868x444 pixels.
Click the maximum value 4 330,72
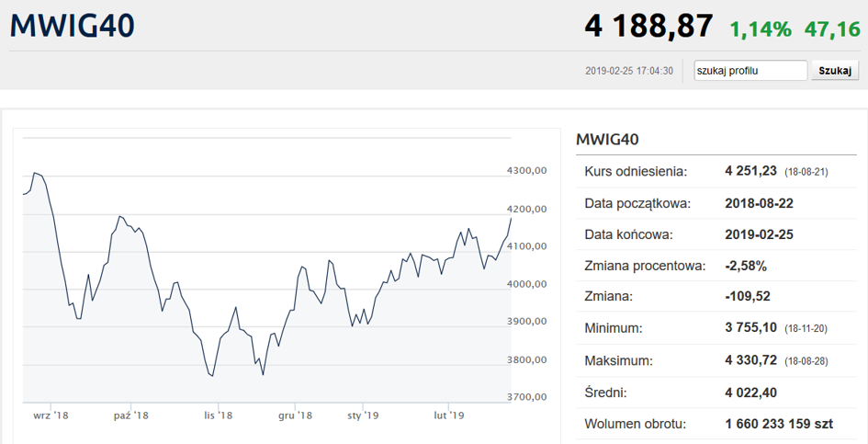coord(750,360)
